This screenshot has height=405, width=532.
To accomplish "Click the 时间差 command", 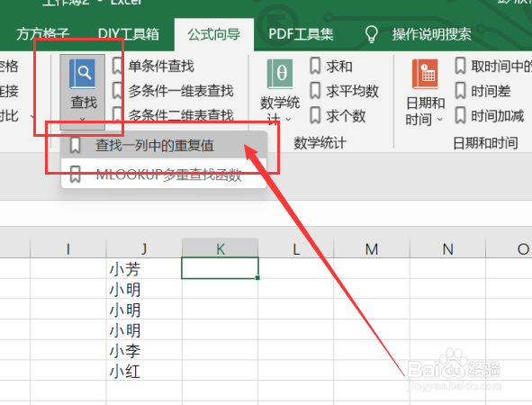I will pos(491,91).
